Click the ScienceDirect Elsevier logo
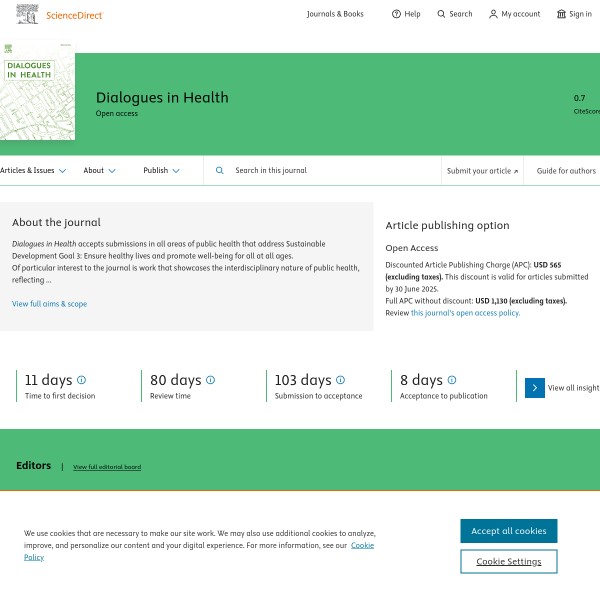The image size is (600, 600). 29,14
